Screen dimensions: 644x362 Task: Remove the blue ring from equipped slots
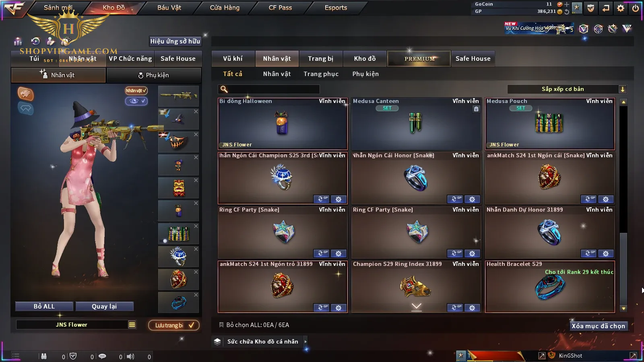(x=196, y=295)
